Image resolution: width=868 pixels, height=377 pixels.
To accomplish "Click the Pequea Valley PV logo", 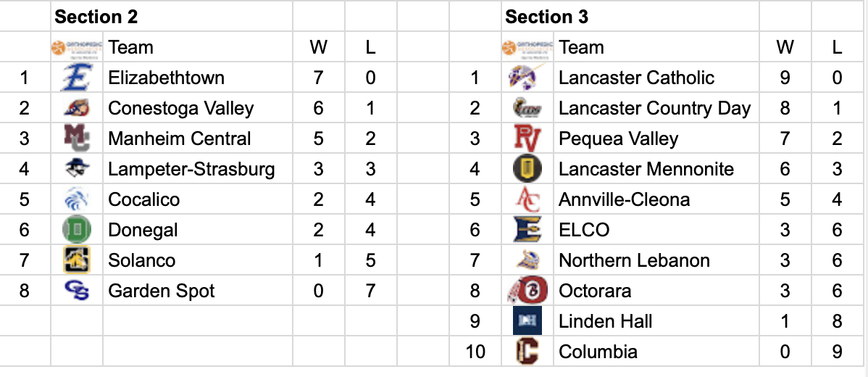I will click(527, 138).
